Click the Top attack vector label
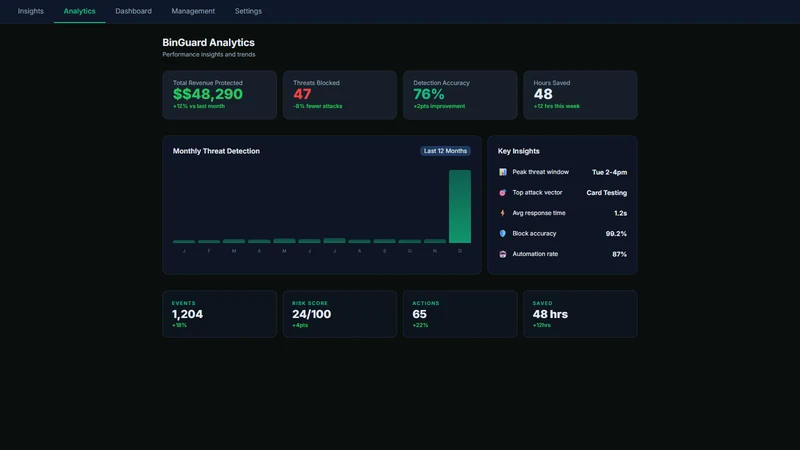800x450 pixels. pyautogui.click(x=537, y=192)
